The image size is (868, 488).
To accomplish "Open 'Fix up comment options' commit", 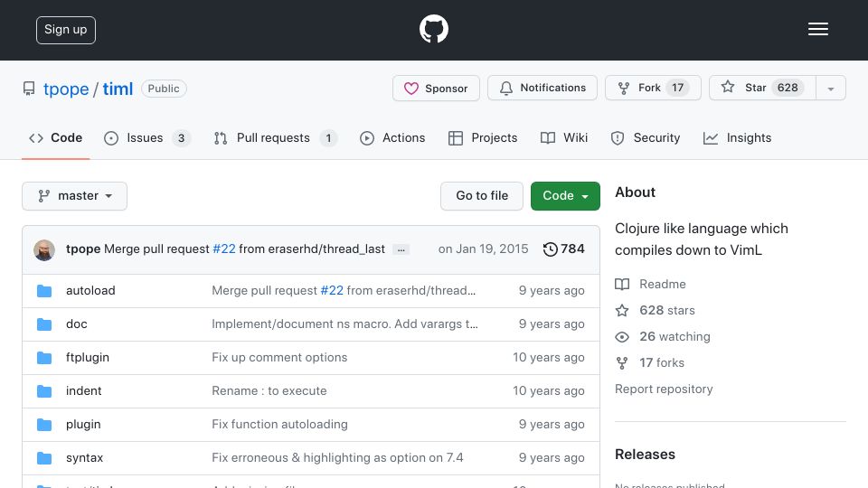I will coord(279,358).
